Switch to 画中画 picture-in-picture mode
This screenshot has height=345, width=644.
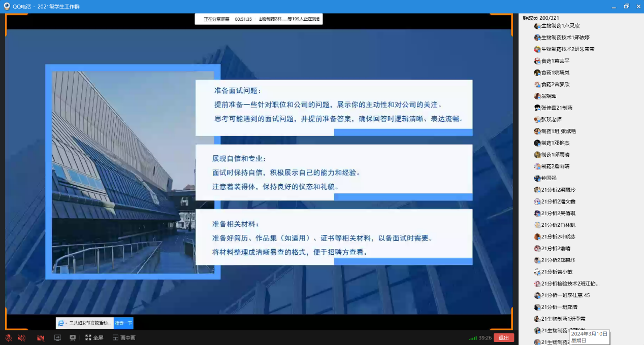(x=124, y=338)
